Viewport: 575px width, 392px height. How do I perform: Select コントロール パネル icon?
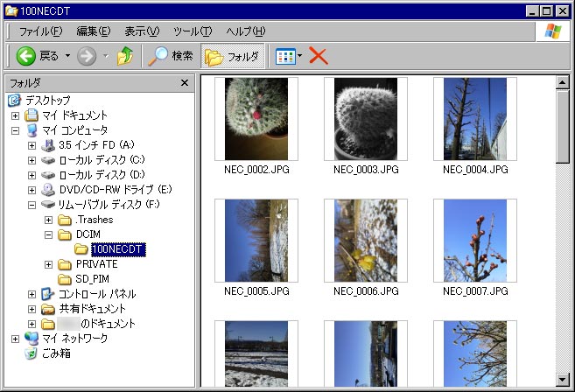point(47,294)
